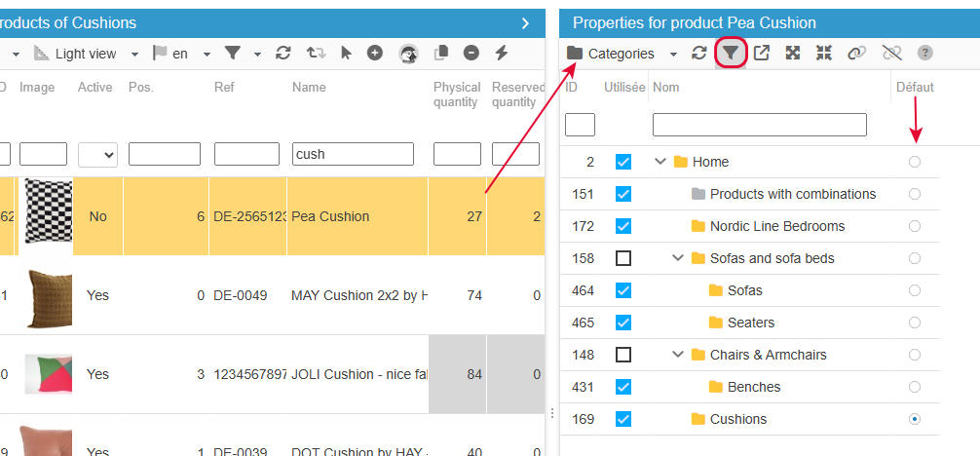
Task: Uncheck Products with combinations checkbox
Action: [x=623, y=194]
